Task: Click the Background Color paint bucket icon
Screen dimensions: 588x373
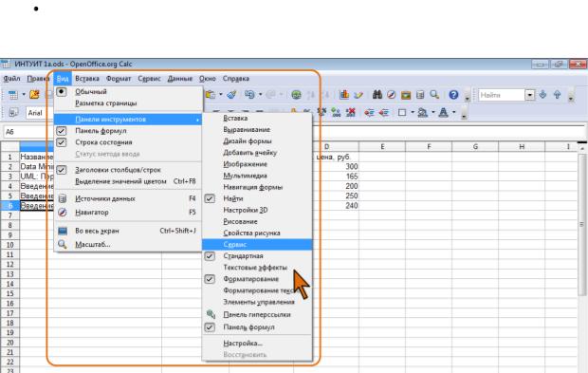Action: point(423,112)
